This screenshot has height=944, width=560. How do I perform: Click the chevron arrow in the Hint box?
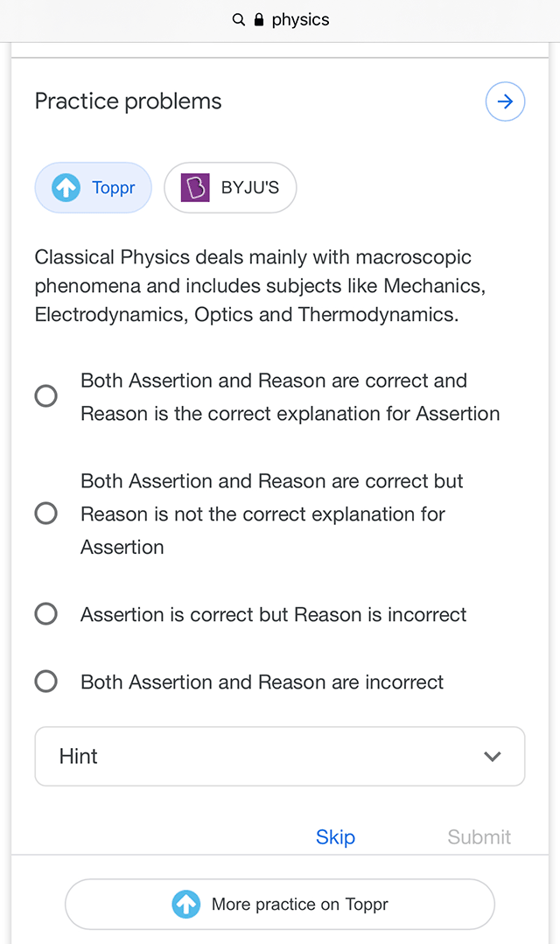coord(493,757)
